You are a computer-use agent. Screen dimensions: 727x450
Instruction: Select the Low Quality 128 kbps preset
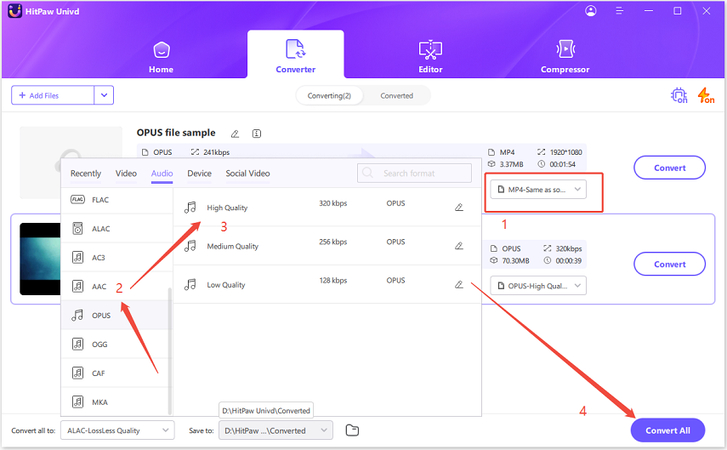(327, 285)
